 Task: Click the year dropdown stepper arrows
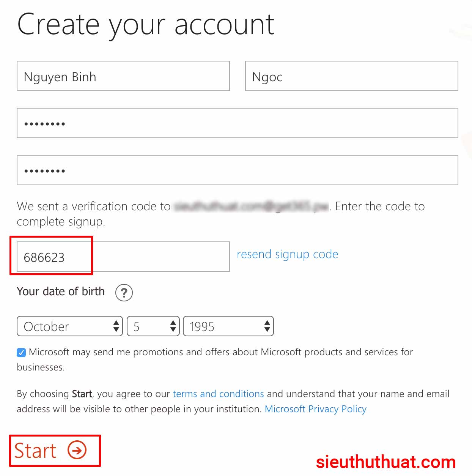(x=267, y=326)
